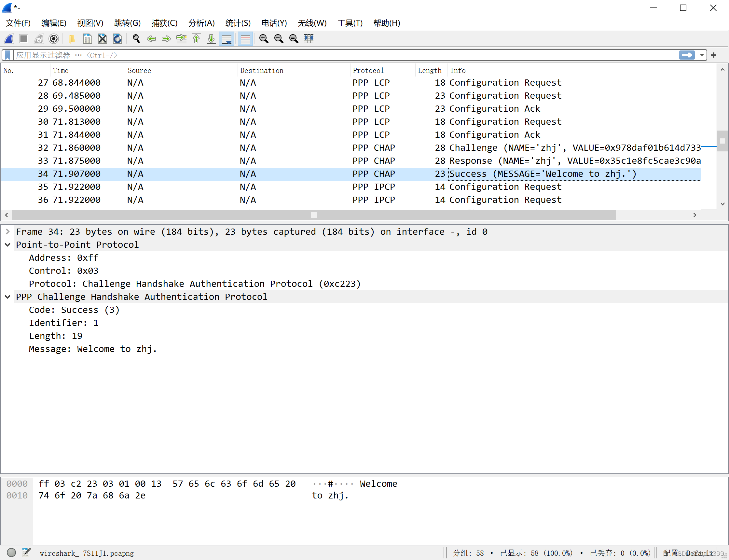Open the 捕获(C) menu
This screenshot has width=729, height=560.
(164, 23)
